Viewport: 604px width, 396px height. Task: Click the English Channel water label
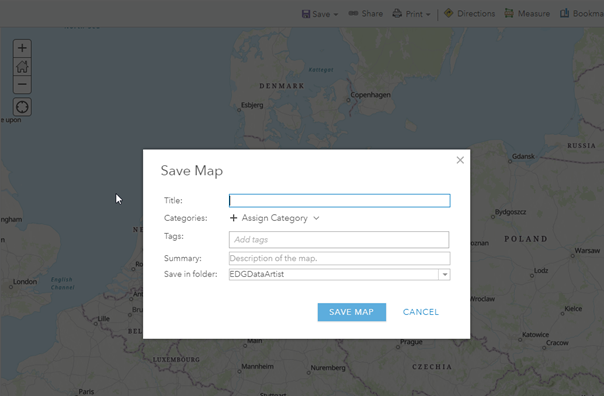tap(62, 283)
